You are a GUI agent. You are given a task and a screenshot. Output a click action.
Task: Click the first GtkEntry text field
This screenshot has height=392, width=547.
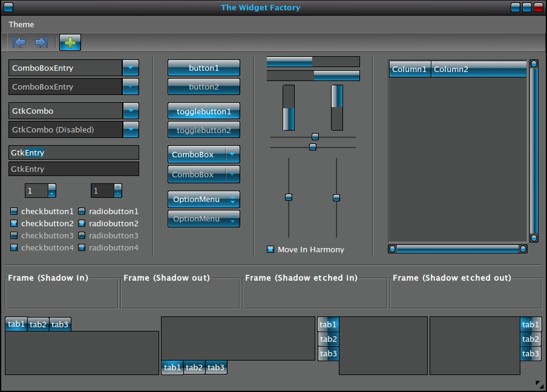(74, 152)
